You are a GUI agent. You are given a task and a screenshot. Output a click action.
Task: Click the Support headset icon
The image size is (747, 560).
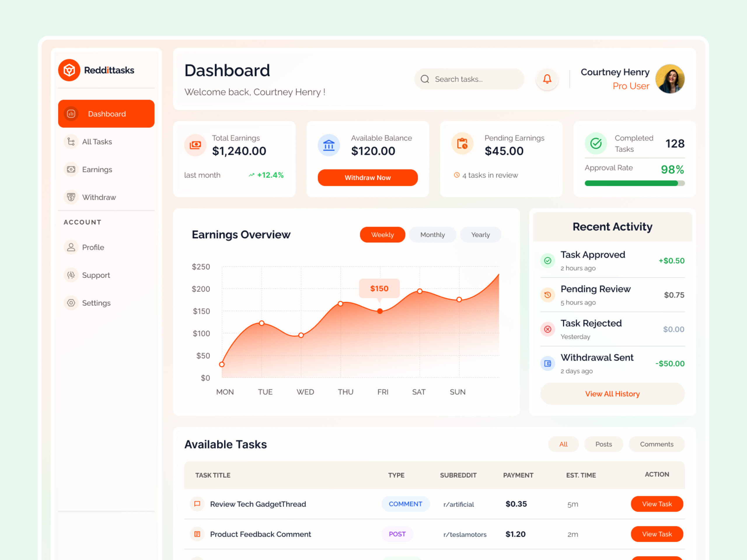coord(71,275)
